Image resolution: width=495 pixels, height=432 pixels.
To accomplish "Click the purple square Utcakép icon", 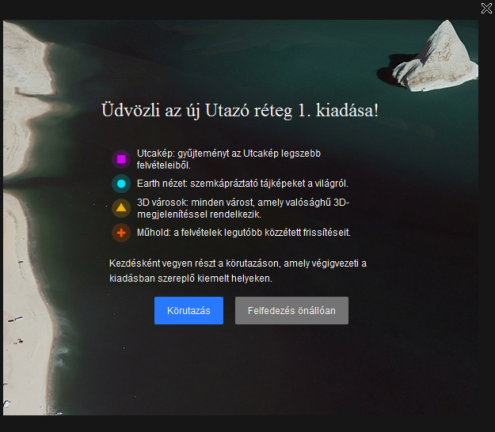I will [121, 159].
